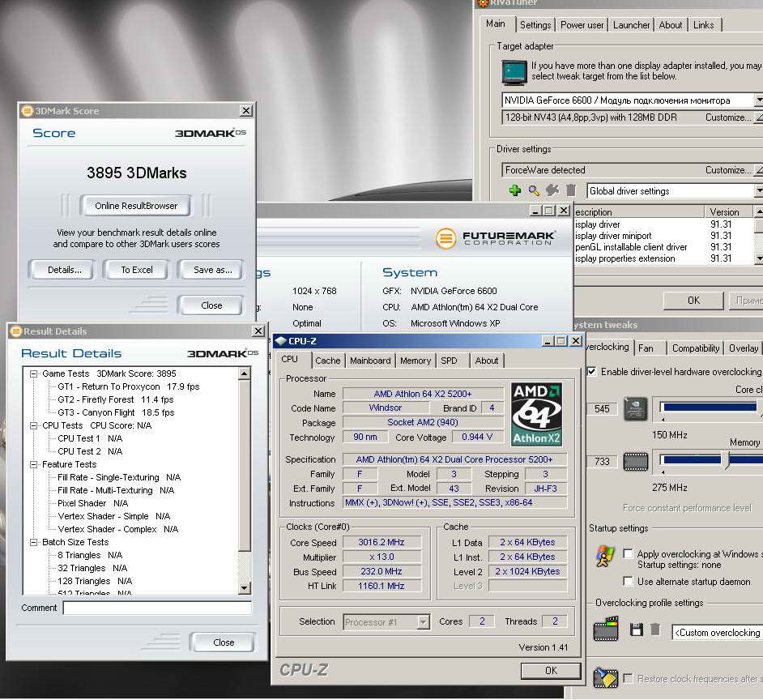This screenshot has width=763, height=700.
Task: Click the memory chip icon beside 733
Action: 636,462
